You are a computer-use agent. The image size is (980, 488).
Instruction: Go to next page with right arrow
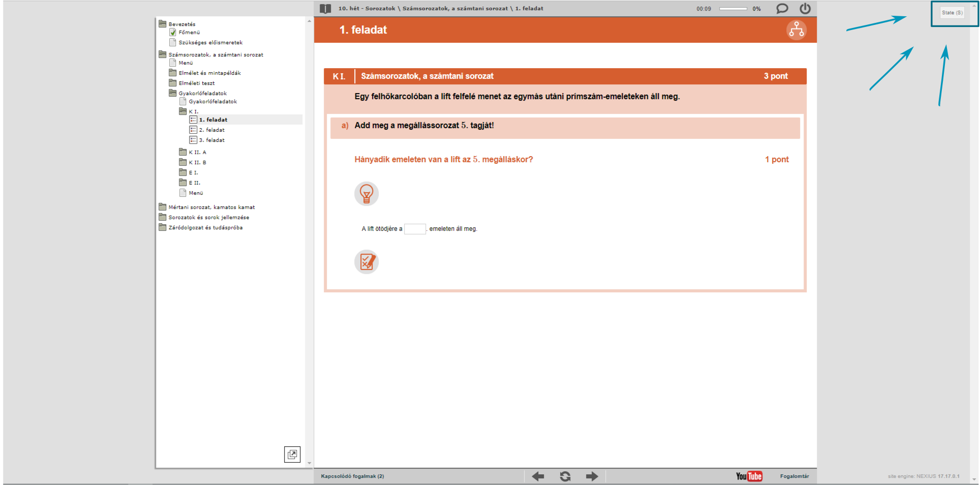pos(592,476)
